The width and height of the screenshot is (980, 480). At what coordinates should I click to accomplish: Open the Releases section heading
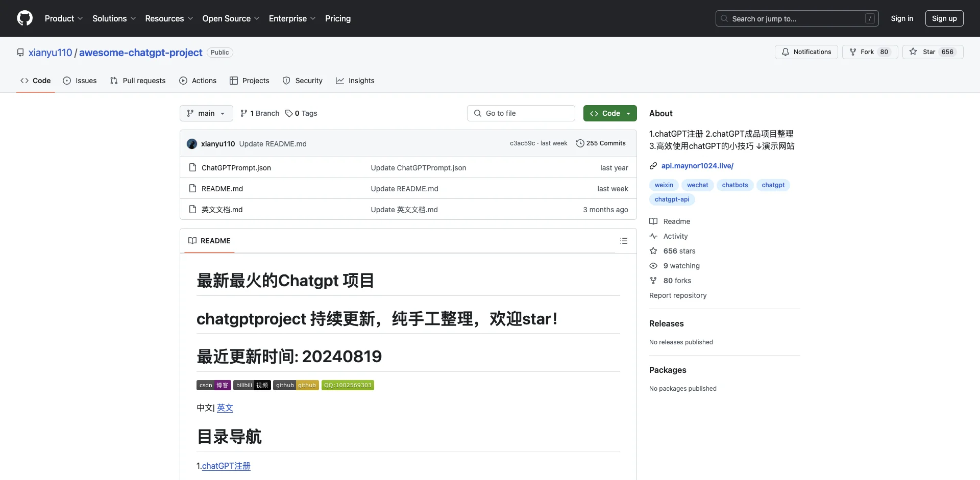[667, 323]
